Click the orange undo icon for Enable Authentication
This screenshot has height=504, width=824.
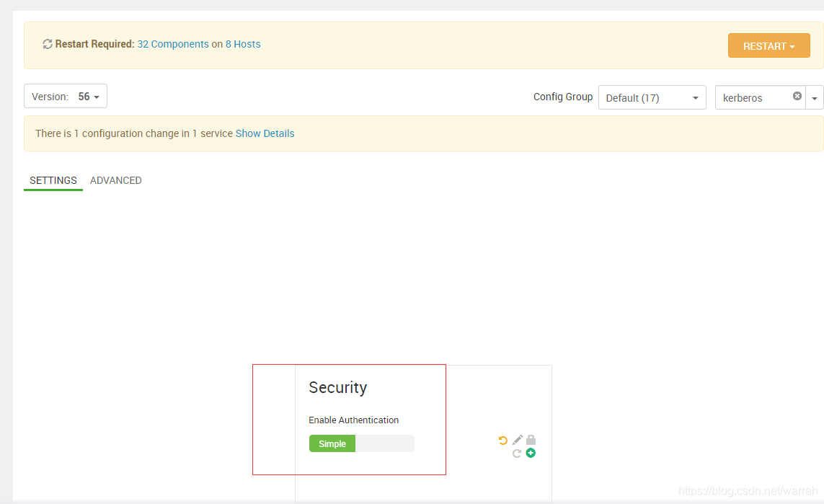click(503, 441)
